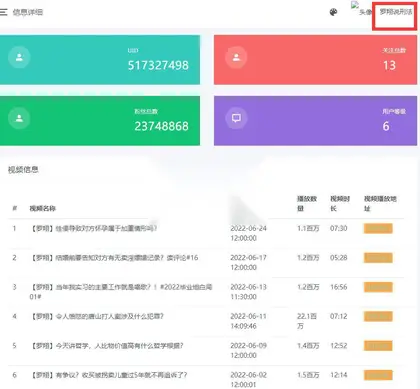Click the duration 16:56
Viewport: 420px width, 389px height.
(x=338, y=287)
